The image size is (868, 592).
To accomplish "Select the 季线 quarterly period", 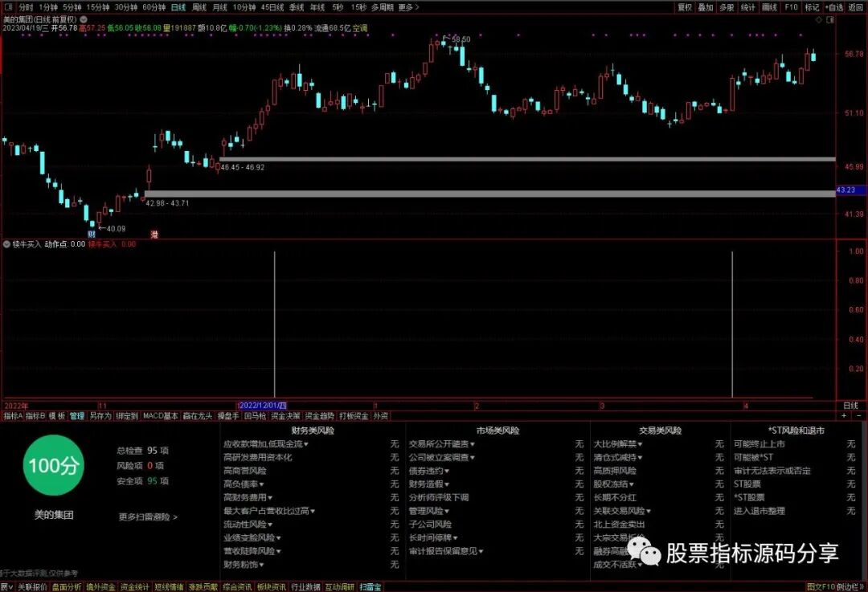I will (297, 7).
